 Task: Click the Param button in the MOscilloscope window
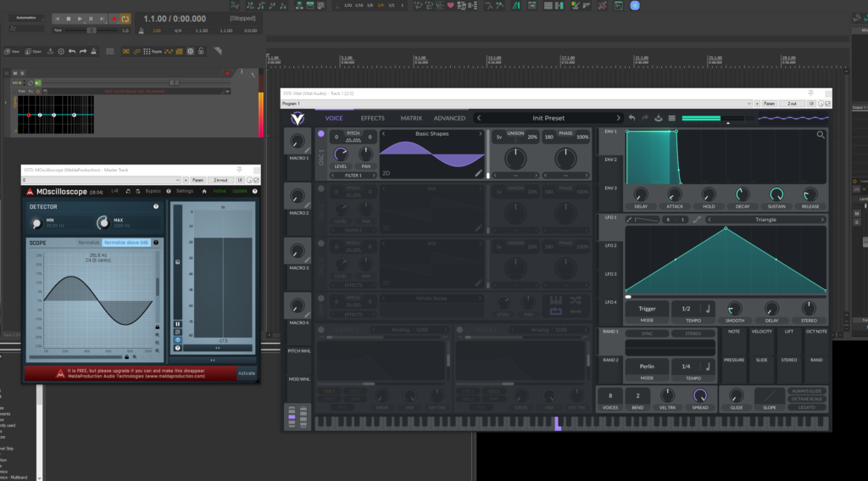pos(198,180)
